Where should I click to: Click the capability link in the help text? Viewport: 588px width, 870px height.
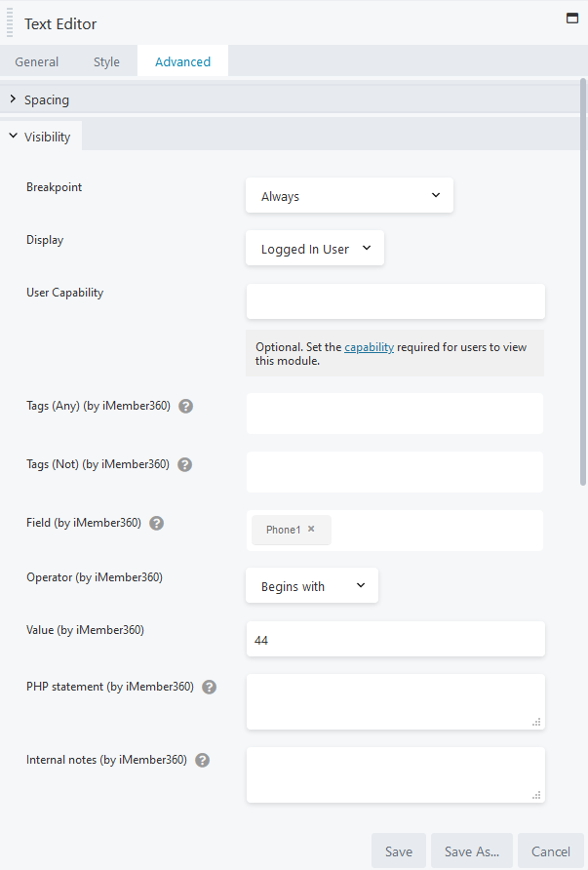tap(369, 346)
